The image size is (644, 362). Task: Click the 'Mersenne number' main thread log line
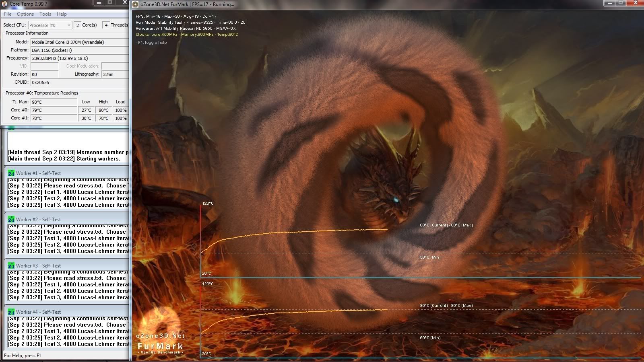[x=68, y=152]
